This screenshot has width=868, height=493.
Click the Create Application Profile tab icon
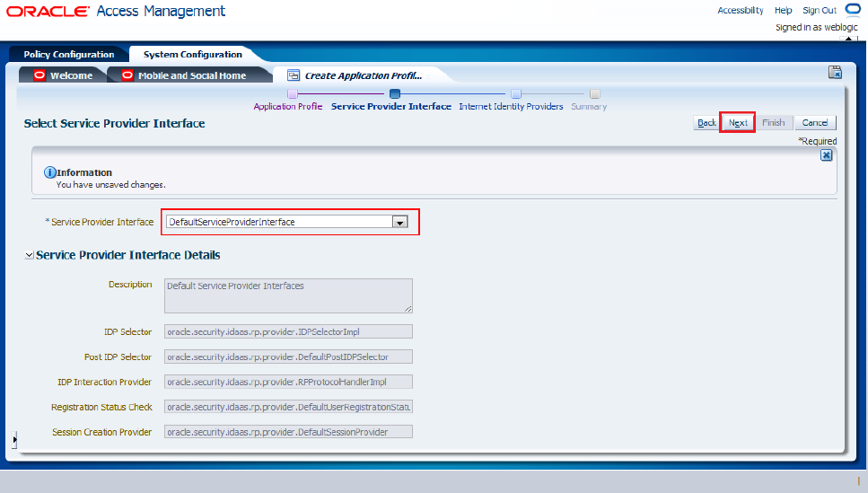coord(294,75)
